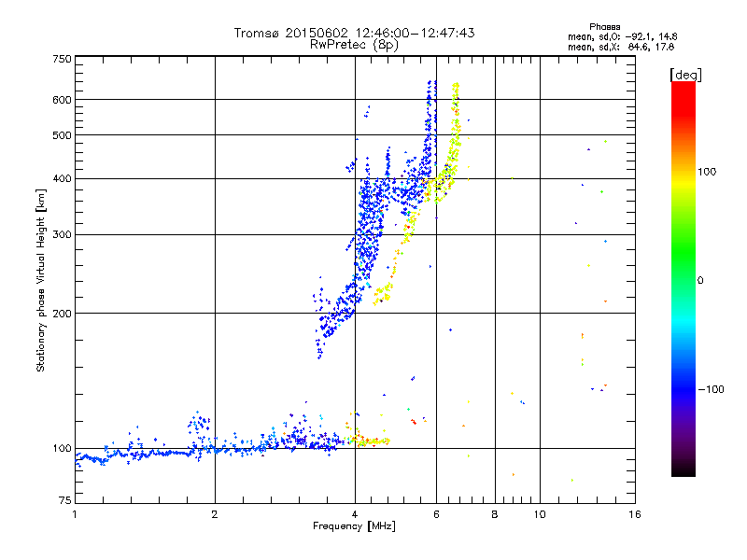Viewport: 747px width, 560px height.
Task: Click the "16" frequency axis label
Action: pos(635,514)
